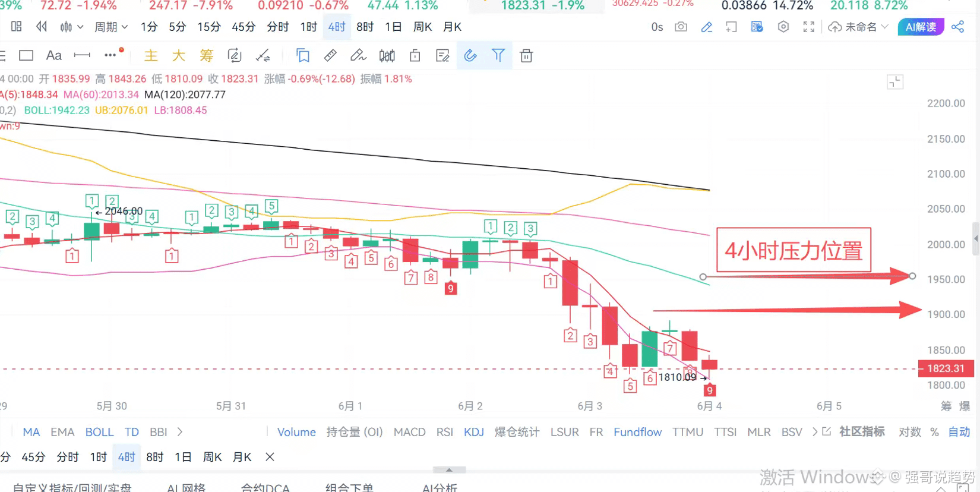Select 周K weekly timeframe in top toolbar
Image resolution: width=980 pixels, height=492 pixels.
coord(423,27)
